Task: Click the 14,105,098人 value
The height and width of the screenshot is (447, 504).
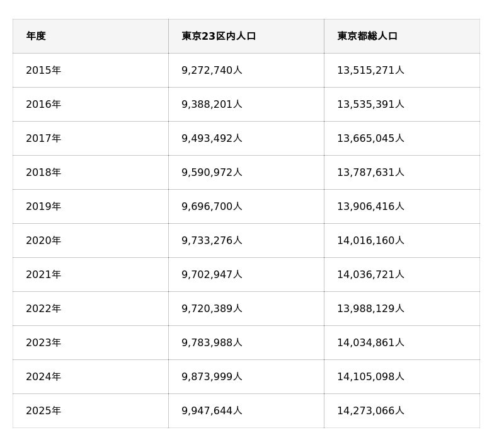Action: pos(370,377)
